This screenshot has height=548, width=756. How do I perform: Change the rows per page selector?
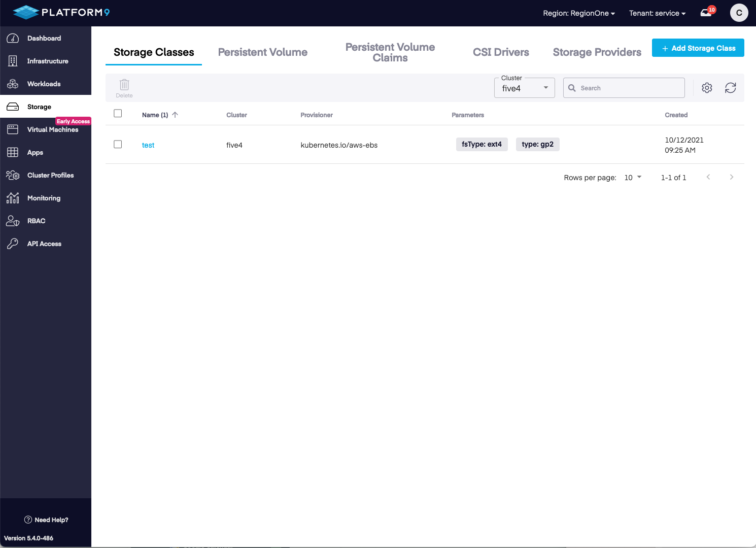[633, 178]
